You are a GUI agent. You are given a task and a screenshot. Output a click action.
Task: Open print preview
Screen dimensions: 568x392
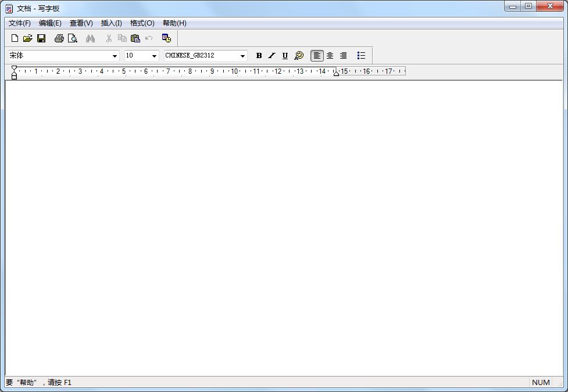tap(73, 38)
